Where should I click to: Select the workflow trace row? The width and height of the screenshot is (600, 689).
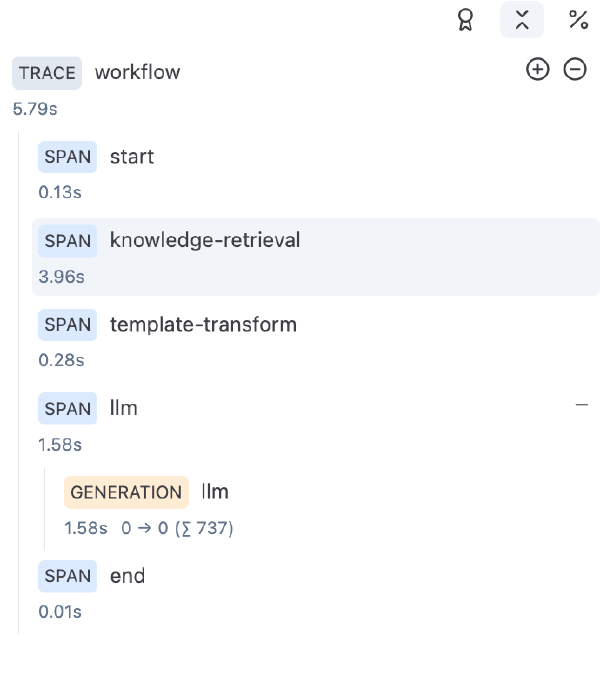tap(138, 72)
